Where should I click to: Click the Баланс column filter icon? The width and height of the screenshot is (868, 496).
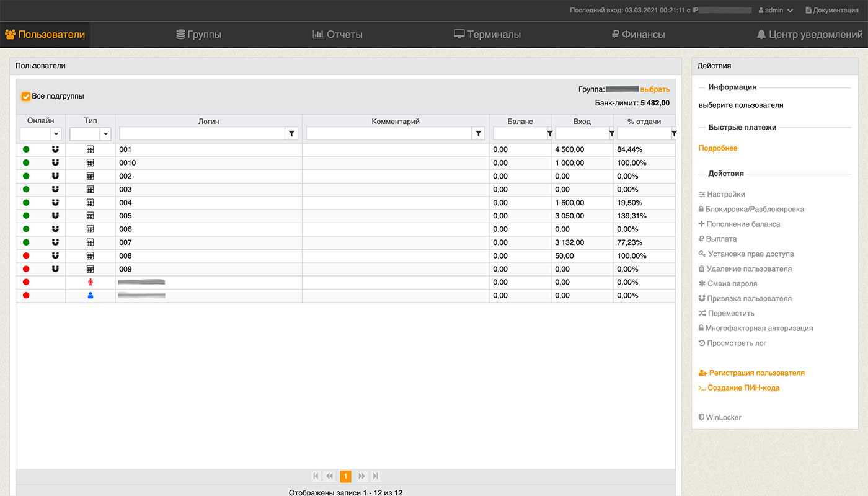[x=549, y=133]
